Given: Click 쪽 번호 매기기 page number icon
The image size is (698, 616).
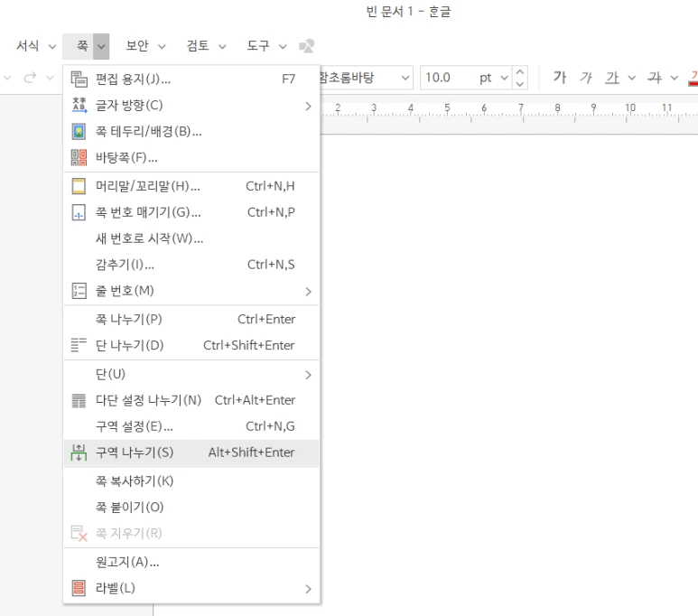Looking at the screenshot, I should [79, 212].
